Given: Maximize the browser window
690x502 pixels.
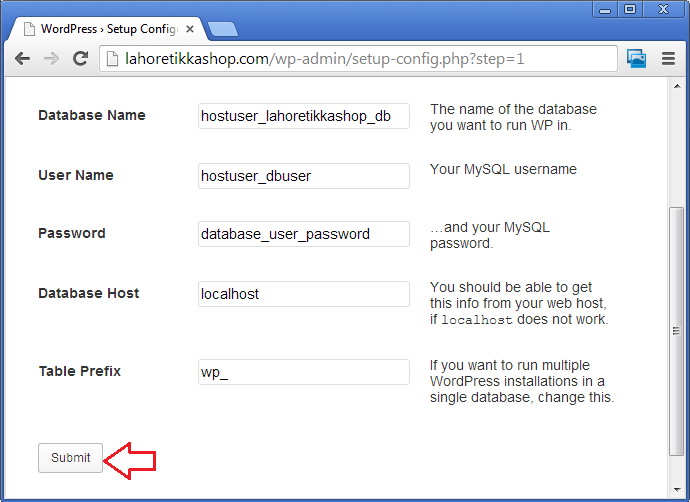Looking at the screenshot, I should click(630, 9).
